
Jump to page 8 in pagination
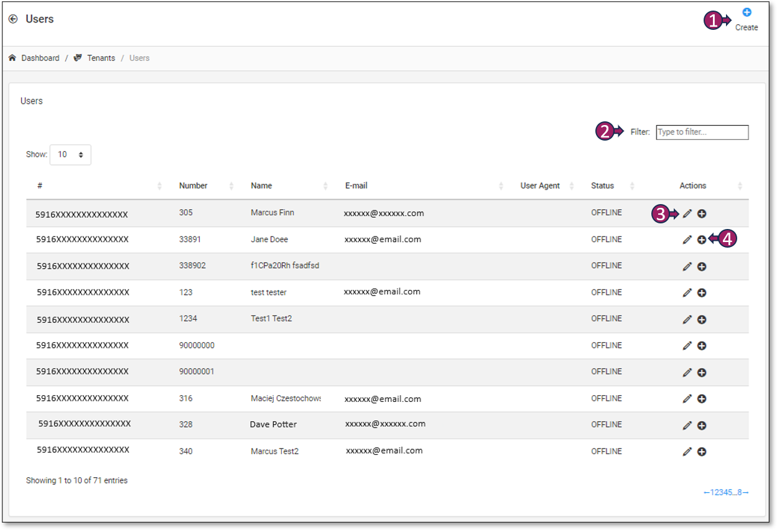click(740, 493)
